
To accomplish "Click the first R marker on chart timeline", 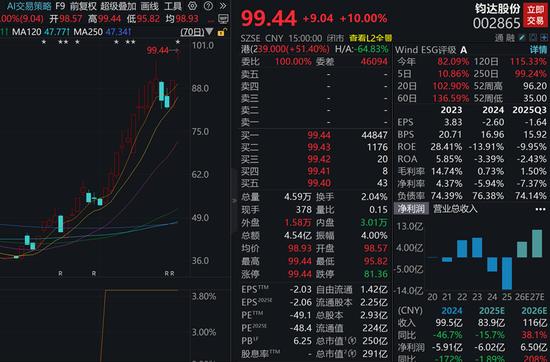I will (60, 273).
